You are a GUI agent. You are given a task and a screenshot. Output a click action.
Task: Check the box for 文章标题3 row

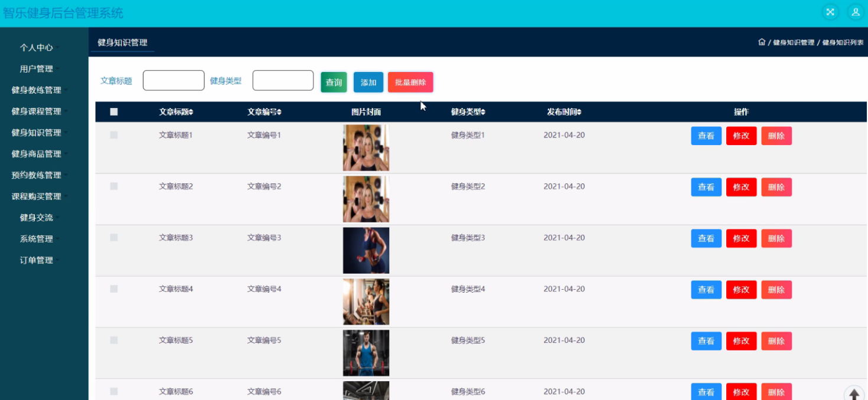pyautogui.click(x=114, y=238)
